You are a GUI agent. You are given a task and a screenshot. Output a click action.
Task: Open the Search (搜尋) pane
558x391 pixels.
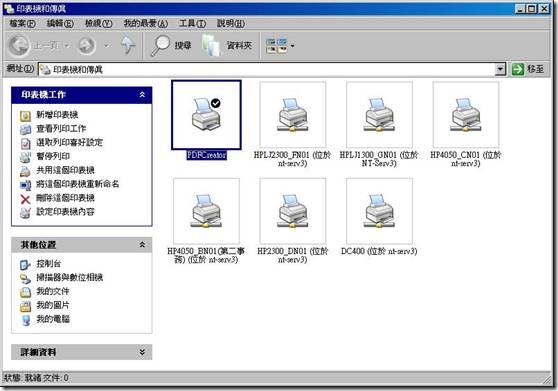(171, 46)
